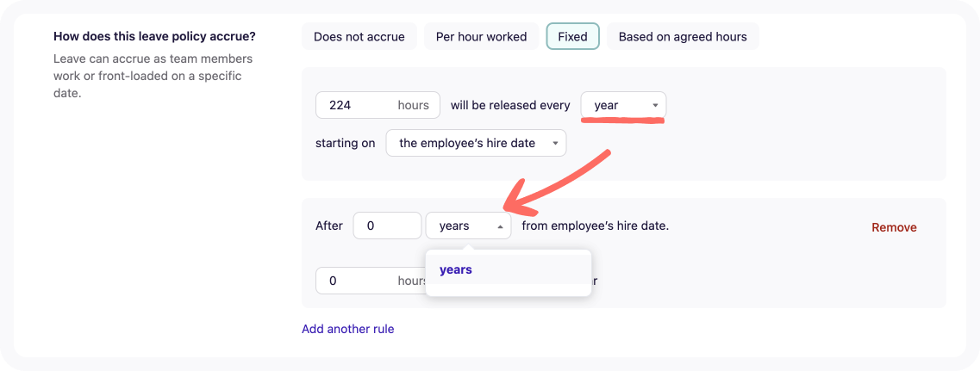Expand "the employee's hire date" dropdown

pos(475,143)
